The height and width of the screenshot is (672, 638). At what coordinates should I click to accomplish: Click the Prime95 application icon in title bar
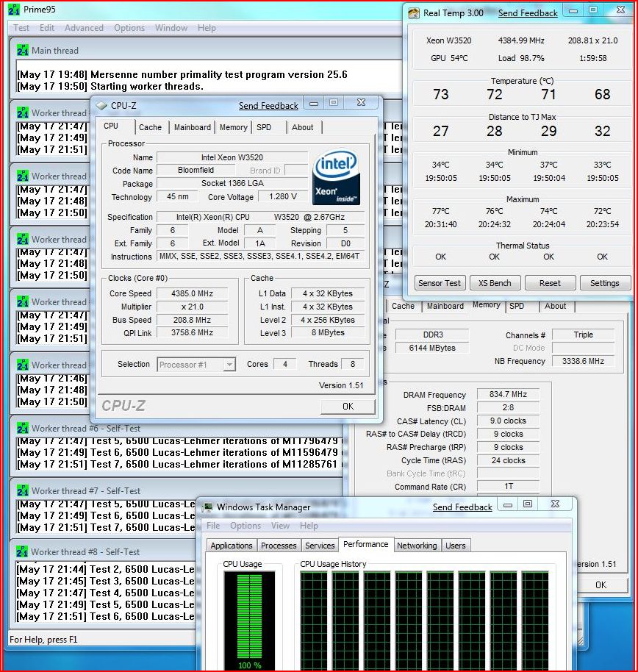[14, 10]
